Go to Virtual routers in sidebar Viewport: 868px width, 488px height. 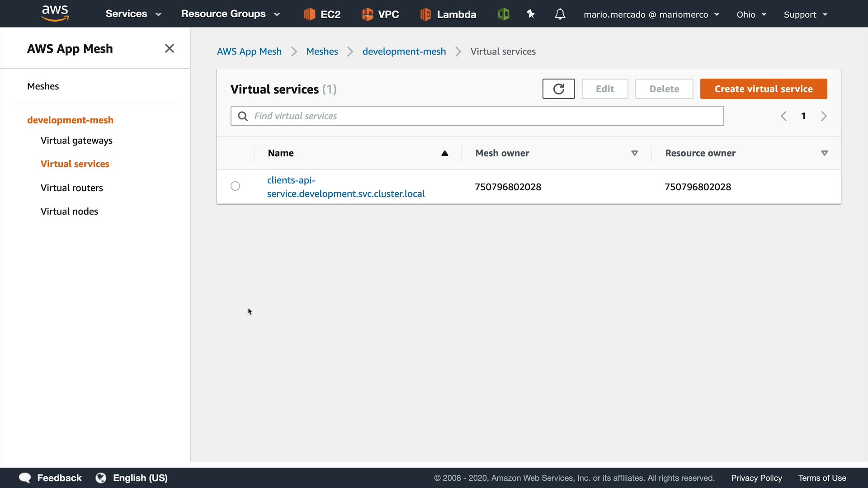71,188
